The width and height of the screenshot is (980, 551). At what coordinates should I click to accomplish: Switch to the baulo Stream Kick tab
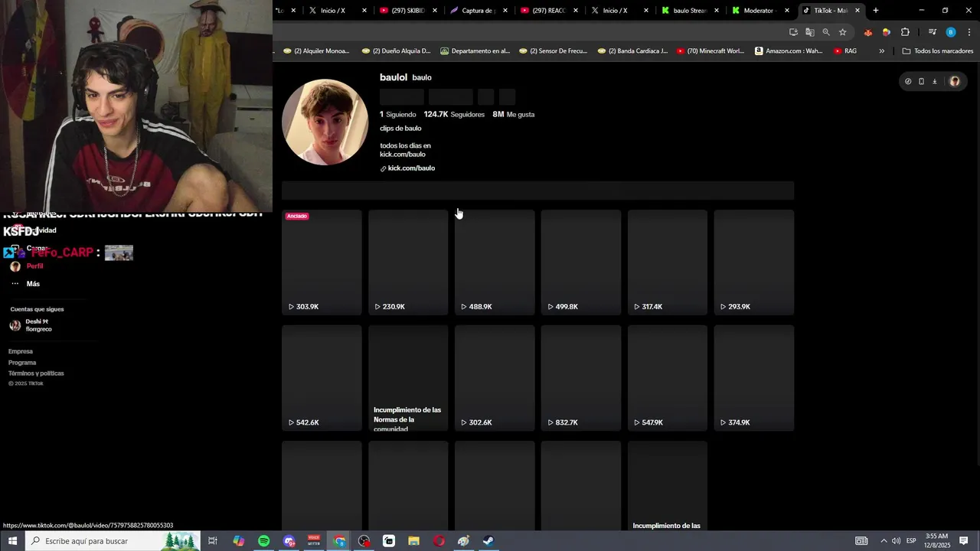pyautogui.click(x=690, y=11)
